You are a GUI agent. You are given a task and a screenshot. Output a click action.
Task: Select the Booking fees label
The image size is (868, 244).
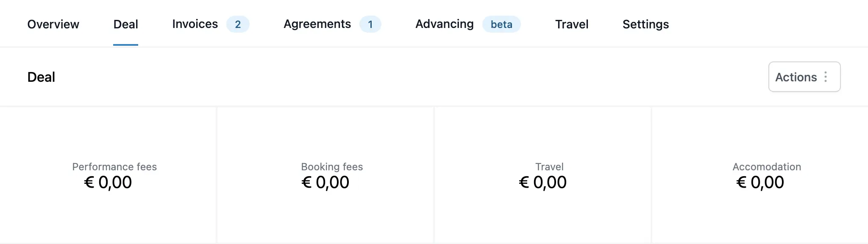tap(332, 167)
